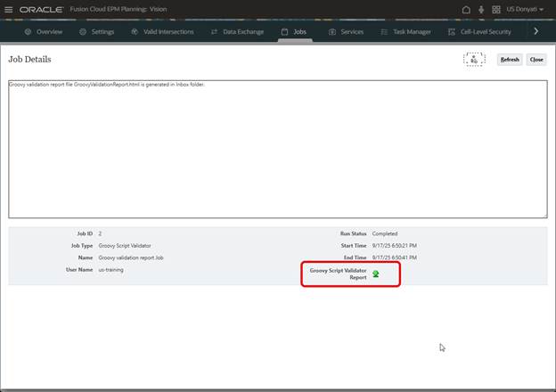Click the Close button in Job Details
The width and height of the screenshot is (556, 392).
[x=536, y=60]
